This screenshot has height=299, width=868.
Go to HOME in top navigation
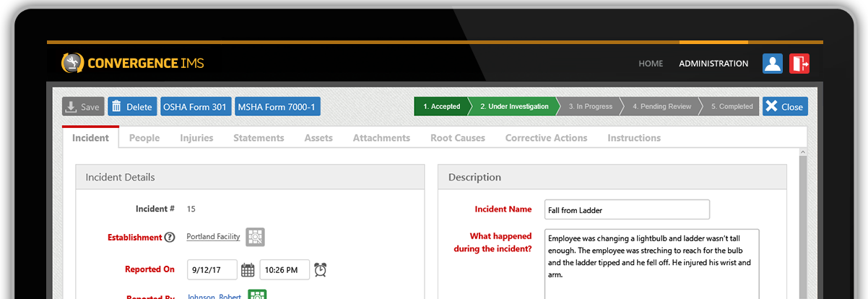651,64
